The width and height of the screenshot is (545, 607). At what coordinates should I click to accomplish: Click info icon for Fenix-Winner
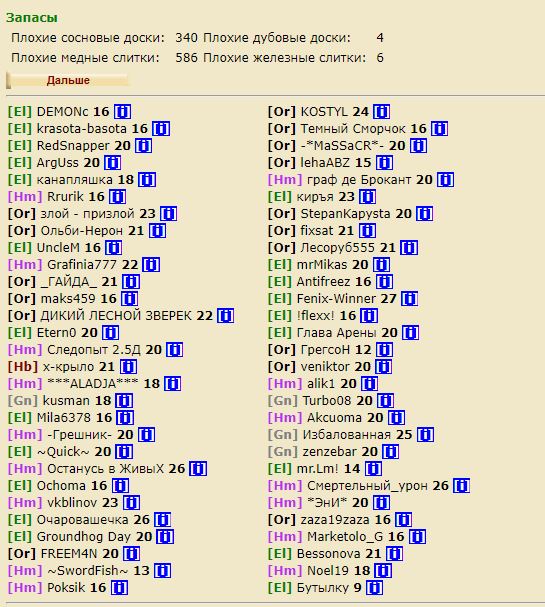click(x=409, y=299)
